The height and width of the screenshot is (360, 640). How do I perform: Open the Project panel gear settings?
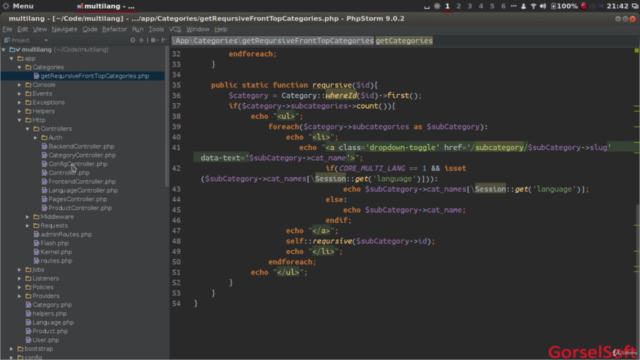click(x=153, y=40)
